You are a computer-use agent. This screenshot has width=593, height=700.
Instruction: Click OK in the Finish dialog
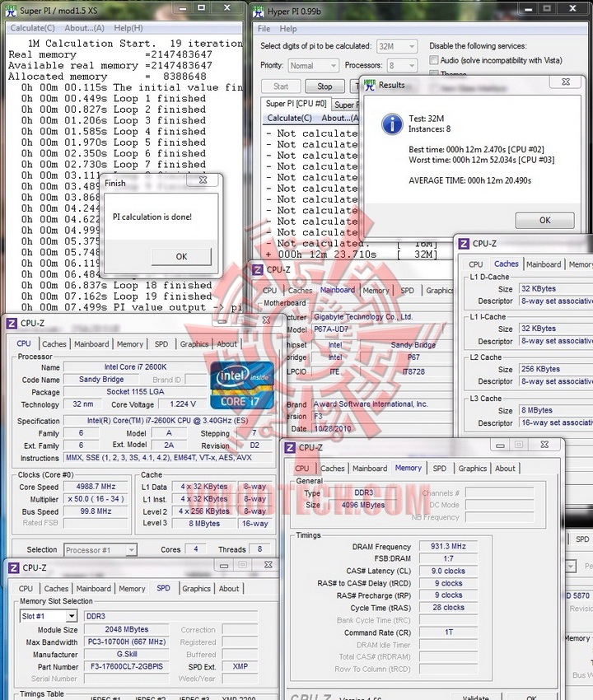pyautogui.click(x=181, y=256)
